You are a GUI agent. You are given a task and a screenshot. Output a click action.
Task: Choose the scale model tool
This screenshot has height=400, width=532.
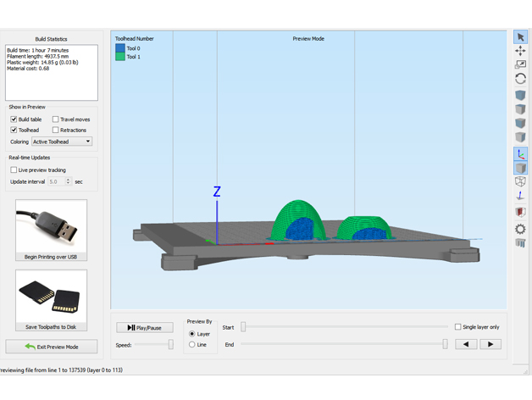pos(520,64)
